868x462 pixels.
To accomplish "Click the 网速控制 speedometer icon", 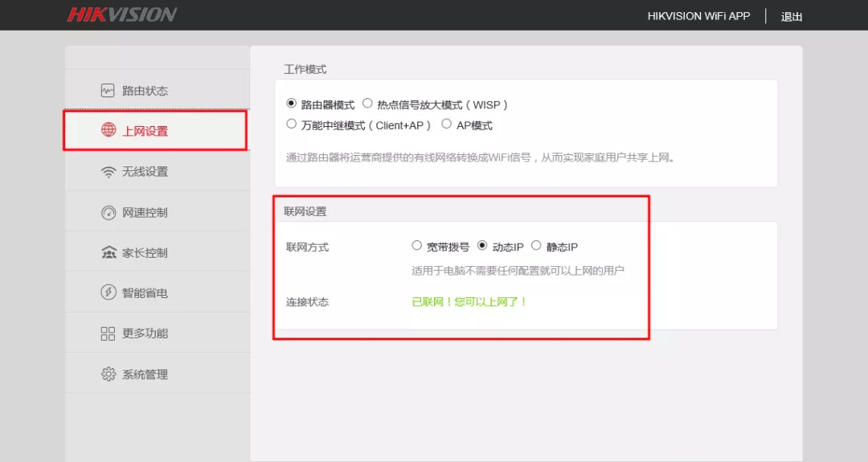I will tap(108, 212).
